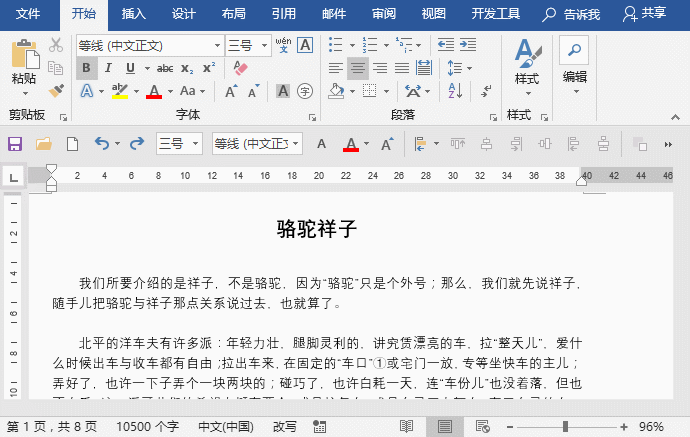Click the zoom slider in status bar
The image size is (690, 437).
pos(565,426)
